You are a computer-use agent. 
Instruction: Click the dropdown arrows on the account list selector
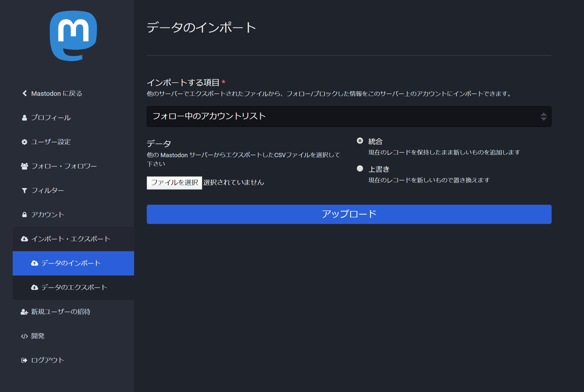point(544,116)
